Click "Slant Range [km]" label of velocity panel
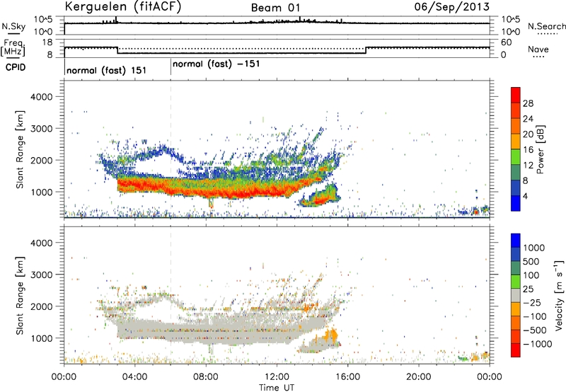Viewport: 566px width, 392px height. (x=20, y=296)
